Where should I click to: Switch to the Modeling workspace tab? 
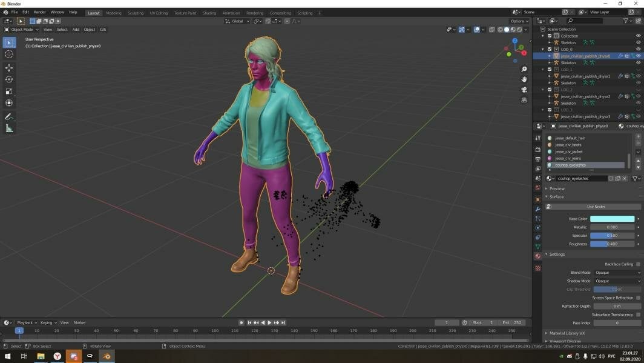(x=114, y=13)
